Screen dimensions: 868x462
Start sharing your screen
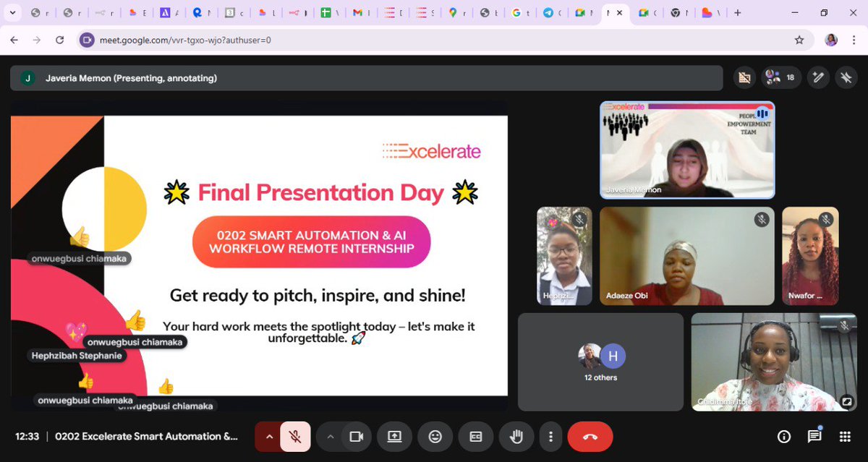(394, 437)
